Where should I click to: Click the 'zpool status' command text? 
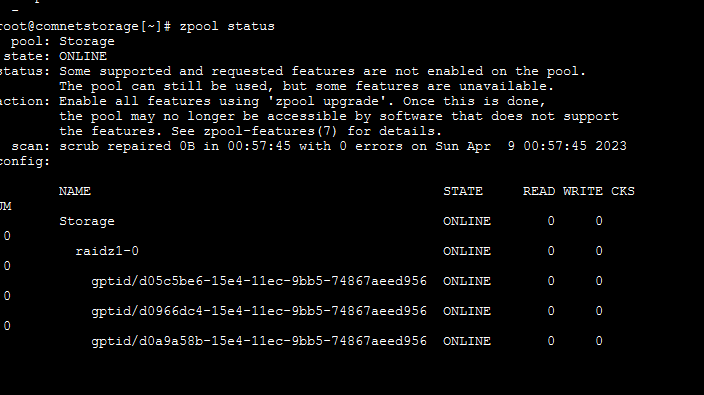pos(227,26)
